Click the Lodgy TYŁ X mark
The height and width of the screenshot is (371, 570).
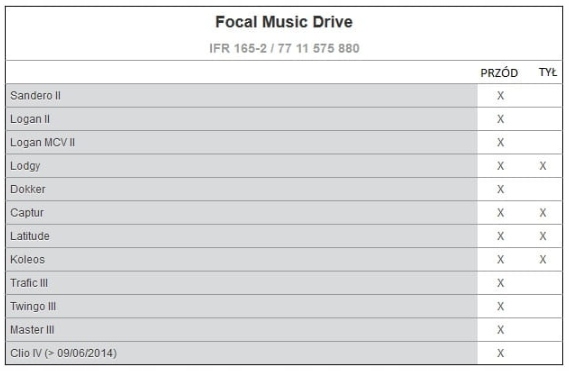pyautogui.click(x=543, y=166)
